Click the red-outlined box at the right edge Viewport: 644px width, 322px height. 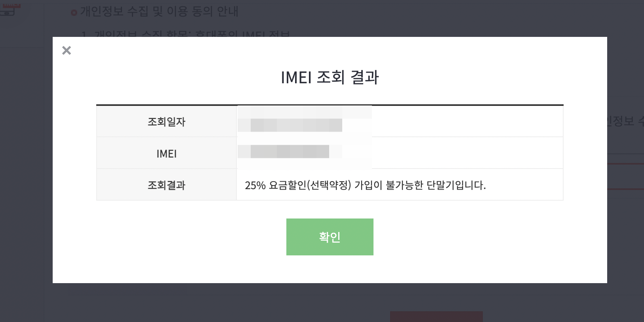pyautogui.click(x=625, y=176)
